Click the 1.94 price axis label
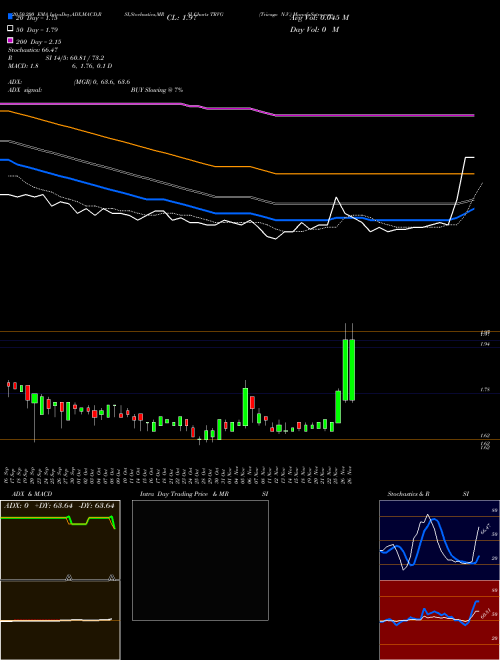The height and width of the screenshot is (660, 500). point(485,345)
